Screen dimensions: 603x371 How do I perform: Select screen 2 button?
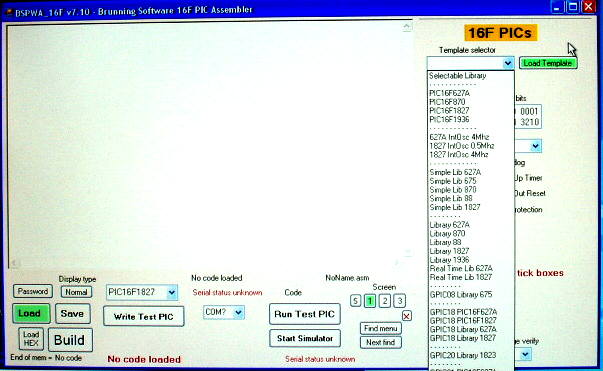click(385, 301)
